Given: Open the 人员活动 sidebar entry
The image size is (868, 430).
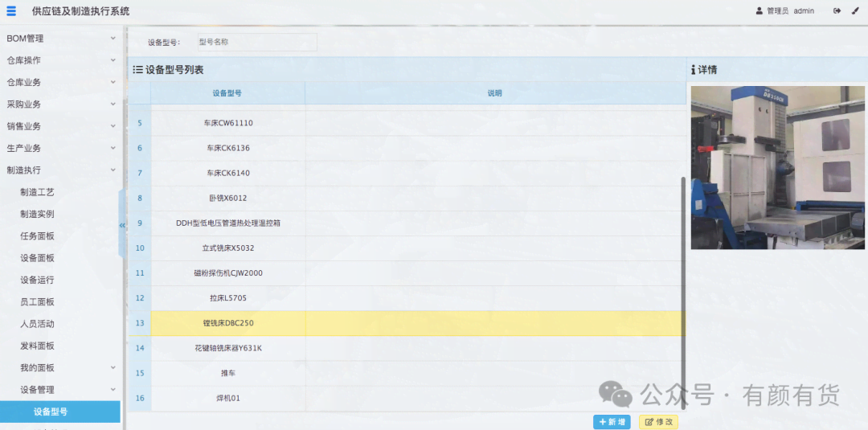Looking at the screenshot, I should pos(37,324).
